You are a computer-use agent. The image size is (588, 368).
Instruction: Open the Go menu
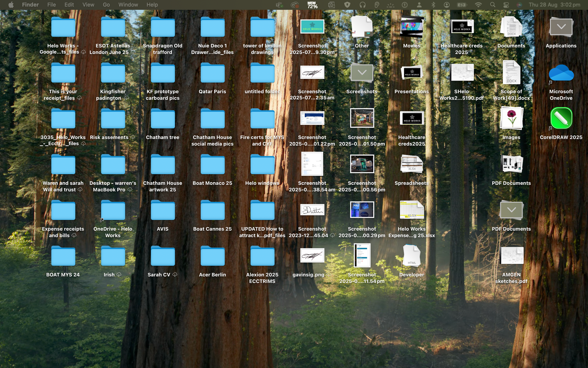pyautogui.click(x=106, y=5)
